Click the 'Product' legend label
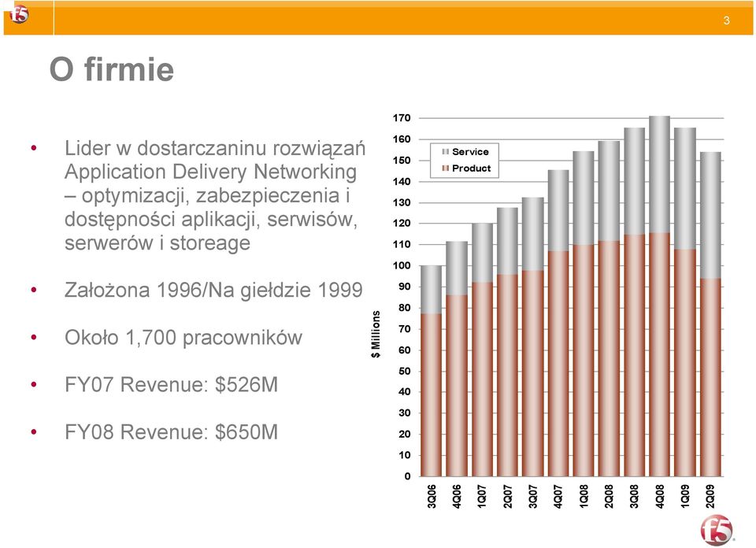 (471, 168)
